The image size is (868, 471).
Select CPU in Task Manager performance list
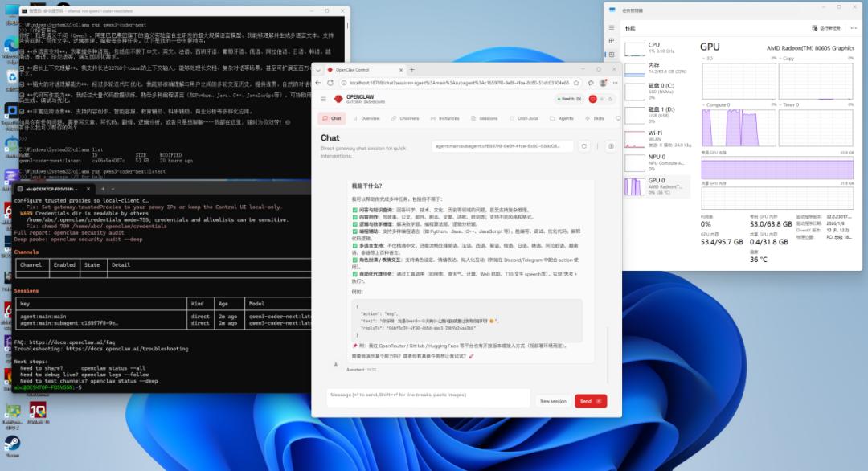[657, 48]
